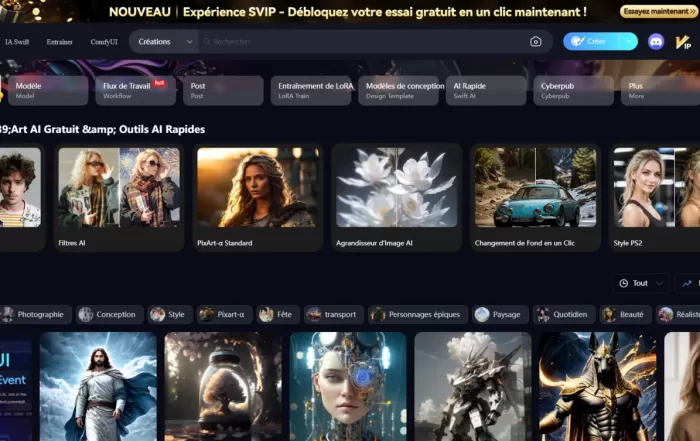Select the Beauté category avatar
700x441 pixels.
point(609,314)
